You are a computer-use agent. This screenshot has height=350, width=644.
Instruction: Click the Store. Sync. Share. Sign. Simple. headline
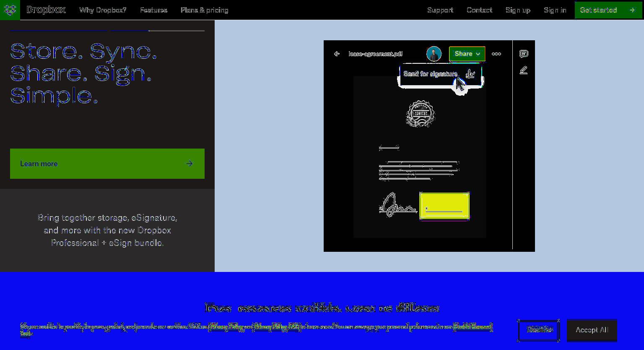coord(84,73)
